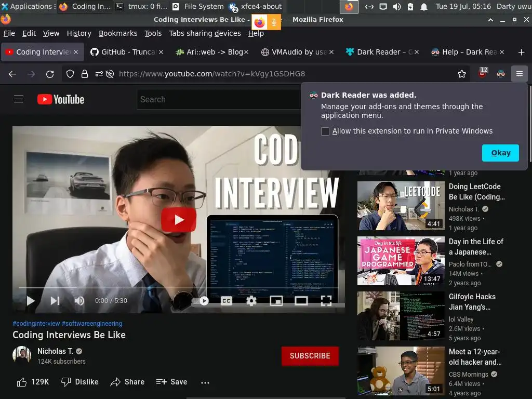Open the Tabs sharing devices menu
Screen dimensions: 532x399
click(x=205, y=33)
